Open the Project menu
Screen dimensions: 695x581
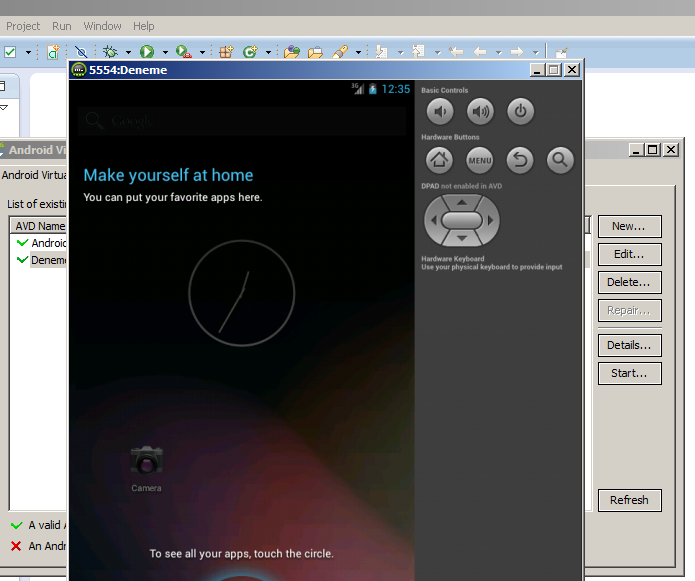tap(23, 26)
